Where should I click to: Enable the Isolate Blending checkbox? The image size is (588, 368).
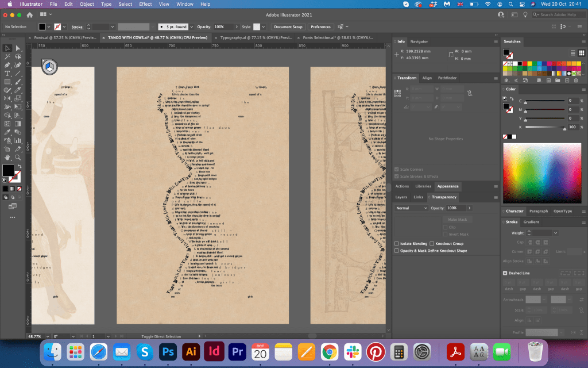point(396,244)
